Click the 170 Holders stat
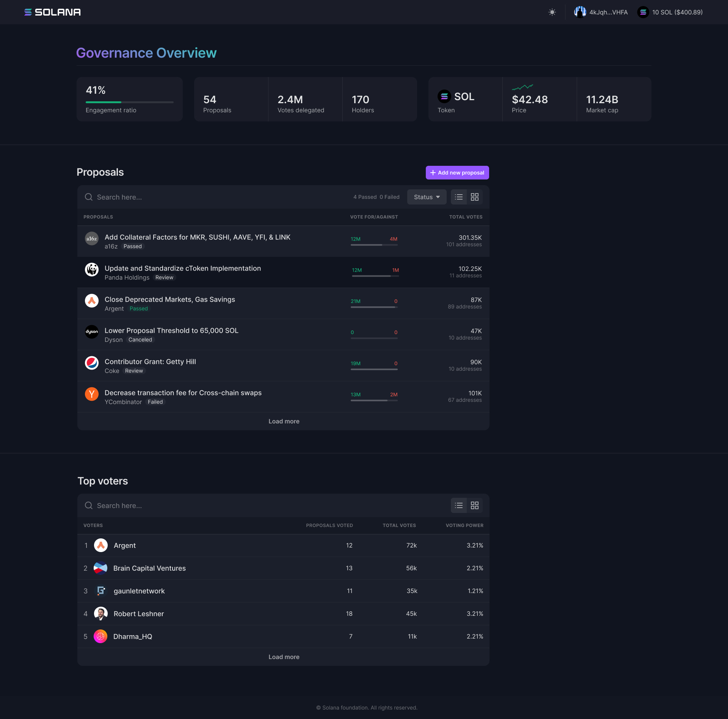 pos(380,99)
